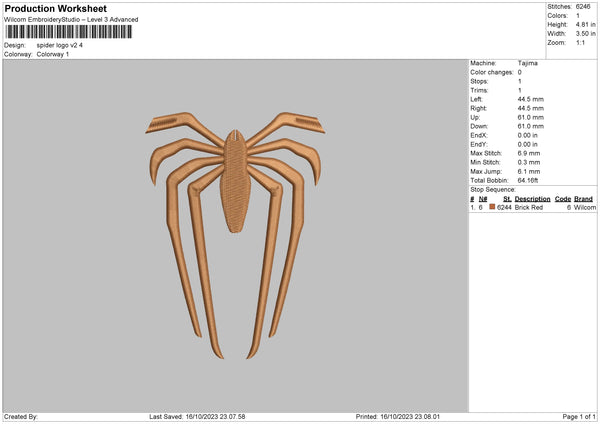This screenshot has width=600, height=424.
Task: Select the Left value 44.5 mm
Action: click(x=531, y=99)
